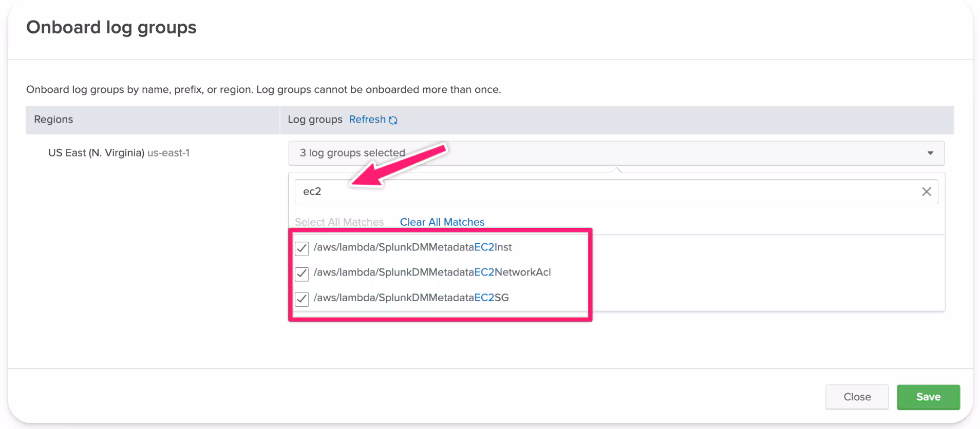Click the US East (N. Virginia) region row
The image size is (980, 429).
click(x=119, y=153)
